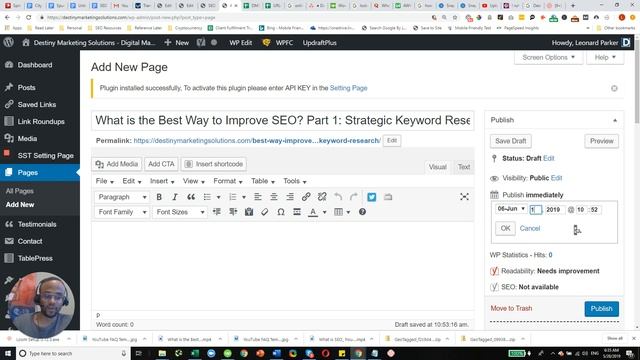Open the View menu

click(x=193, y=181)
